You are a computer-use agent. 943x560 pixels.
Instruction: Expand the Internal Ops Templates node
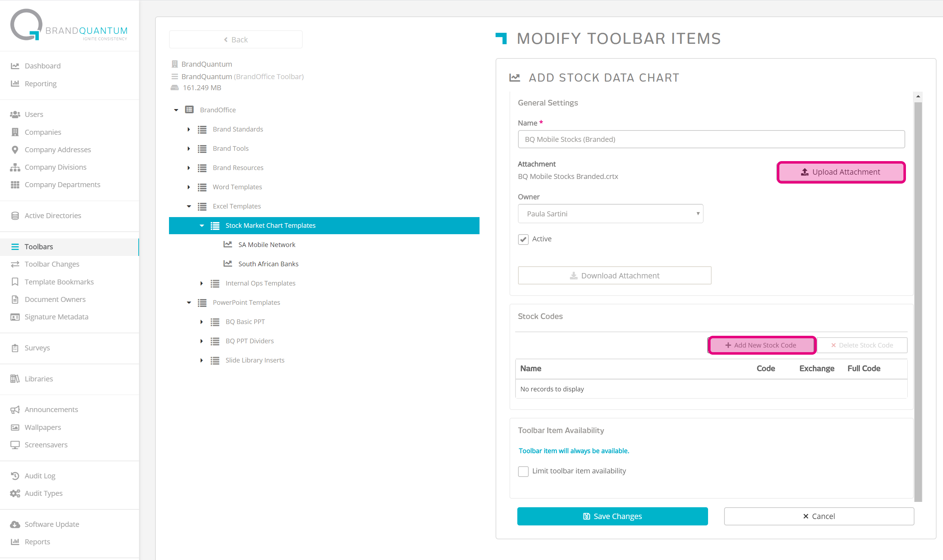click(201, 283)
